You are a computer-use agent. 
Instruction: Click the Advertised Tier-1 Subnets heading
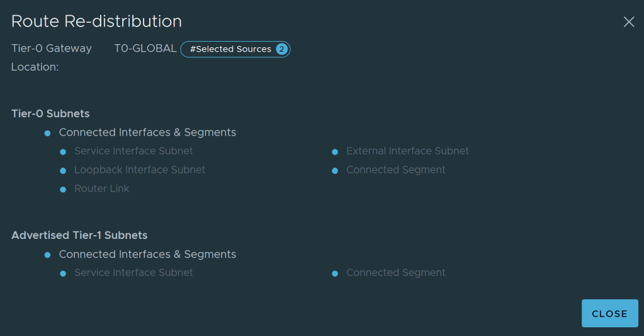pos(79,236)
